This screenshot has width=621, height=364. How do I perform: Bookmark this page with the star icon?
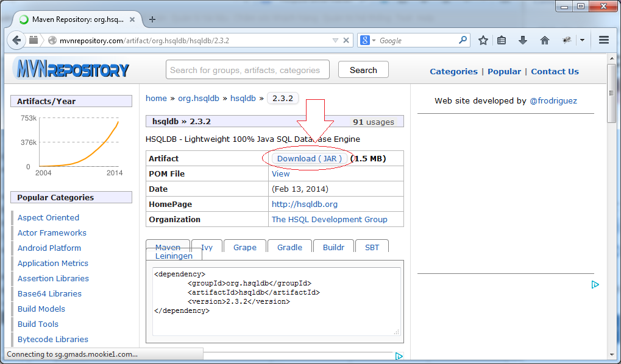point(483,40)
